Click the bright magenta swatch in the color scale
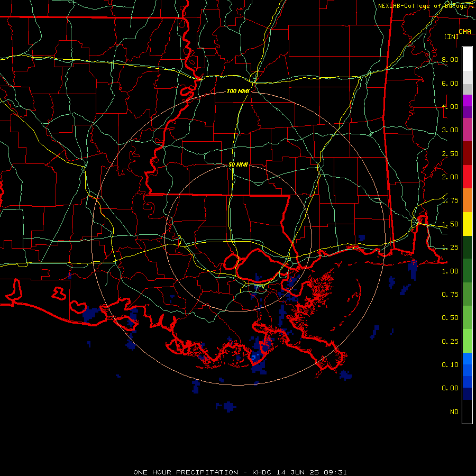The image size is (476, 476). (467, 100)
